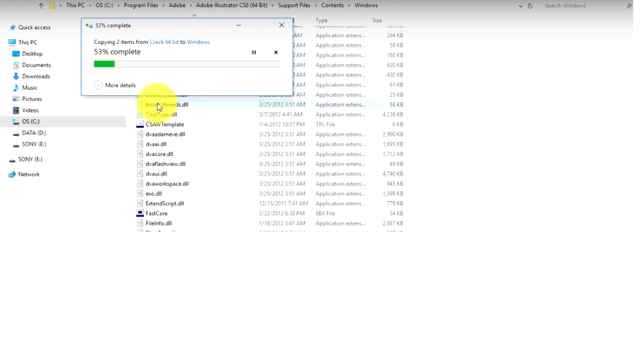Image resolution: width=644 pixels, height=362 pixels.
Task: Click the DATA (D:) drive icon
Action: pyautogui.click(x=16, y=133)
